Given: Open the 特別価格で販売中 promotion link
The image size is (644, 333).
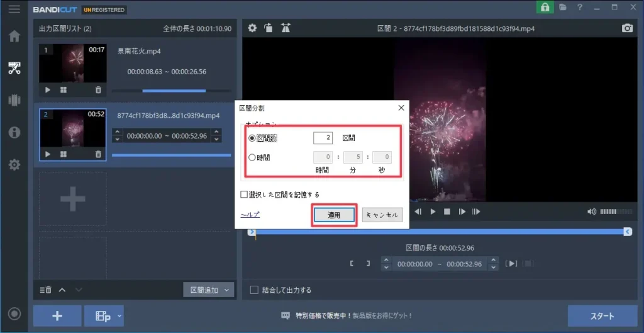Looking at the screenshot, I should (x=353, y=316).
